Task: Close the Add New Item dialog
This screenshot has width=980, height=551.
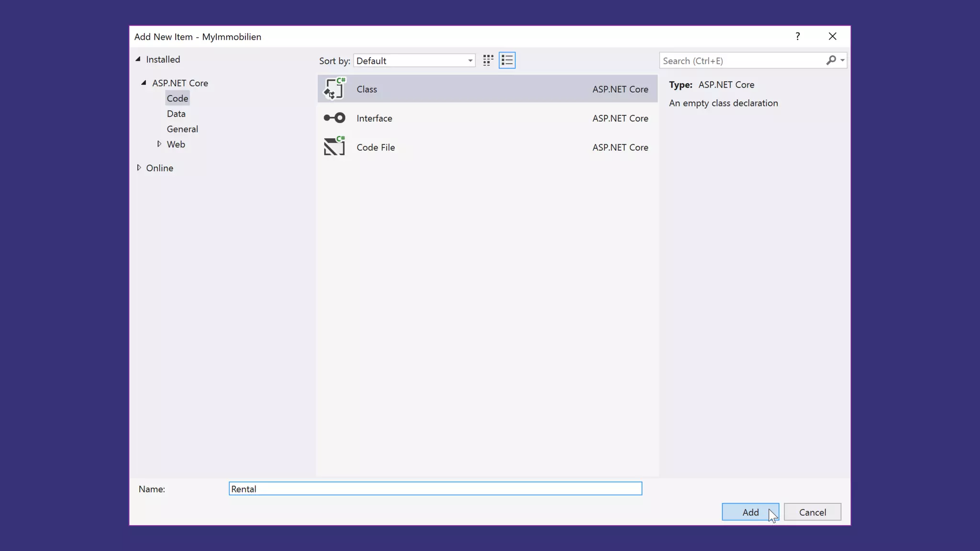Action: [832, 36]
